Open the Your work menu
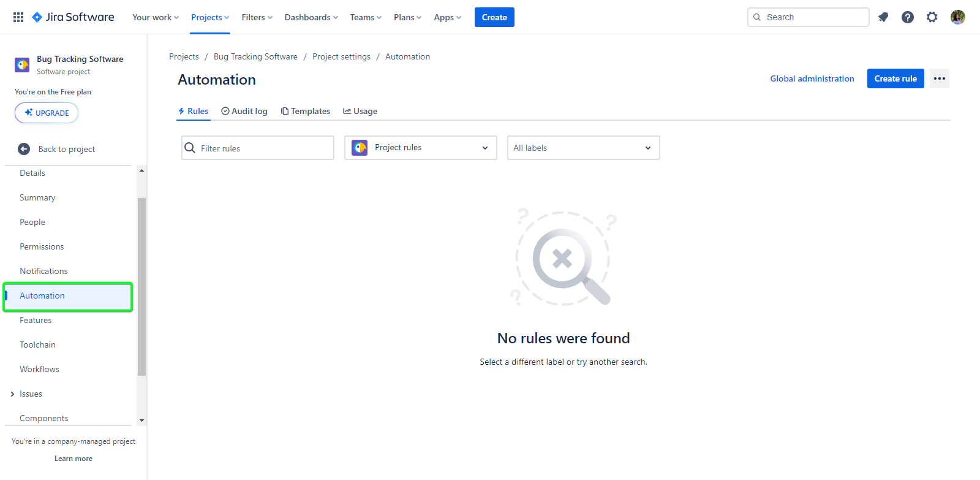Viewport: 980px width, 480px height. coord(156,17)
